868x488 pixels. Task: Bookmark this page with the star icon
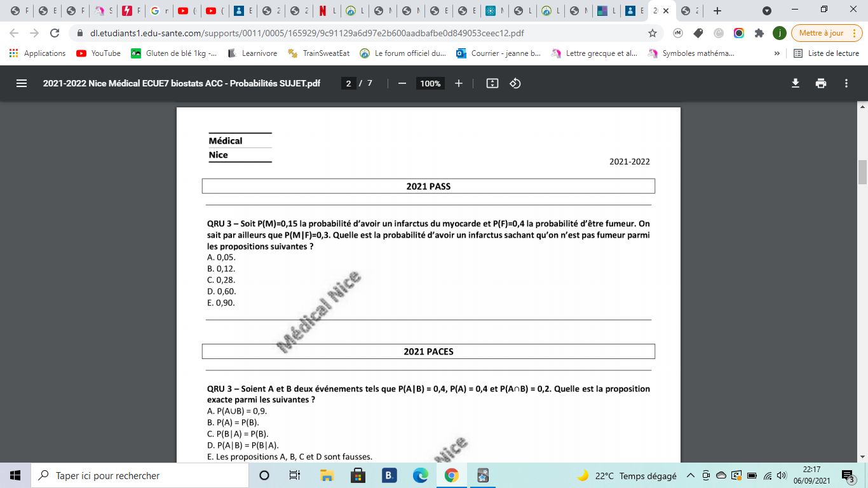[x=652, y=33]
